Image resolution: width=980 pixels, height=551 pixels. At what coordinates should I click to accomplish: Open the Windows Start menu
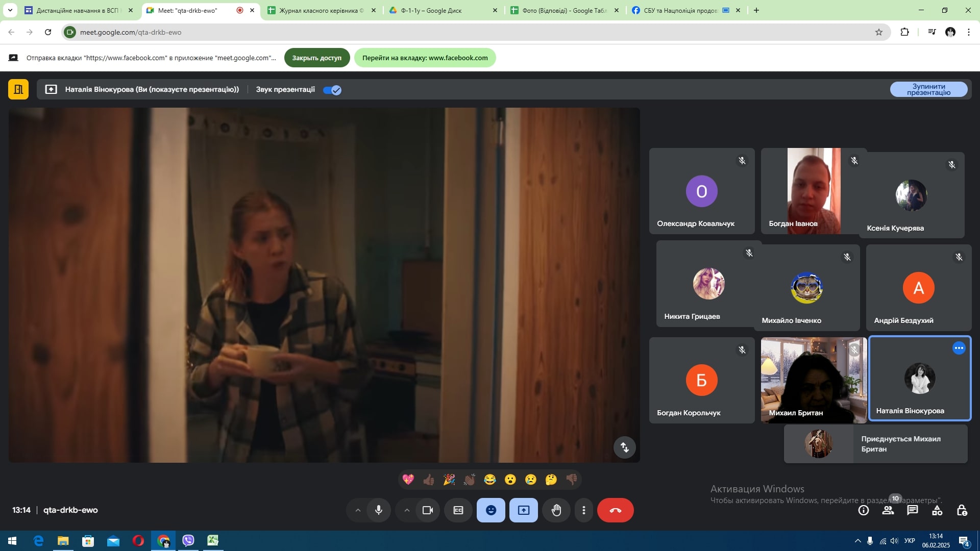12,541
